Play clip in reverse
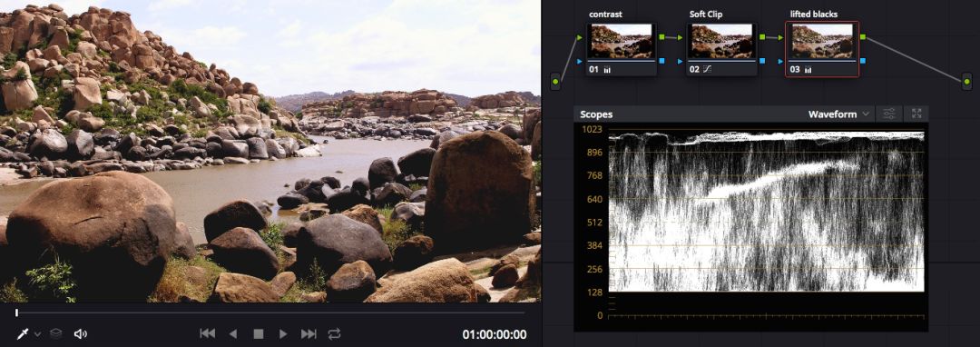Viewport: 980px width, 347px height. click(233, 334)
